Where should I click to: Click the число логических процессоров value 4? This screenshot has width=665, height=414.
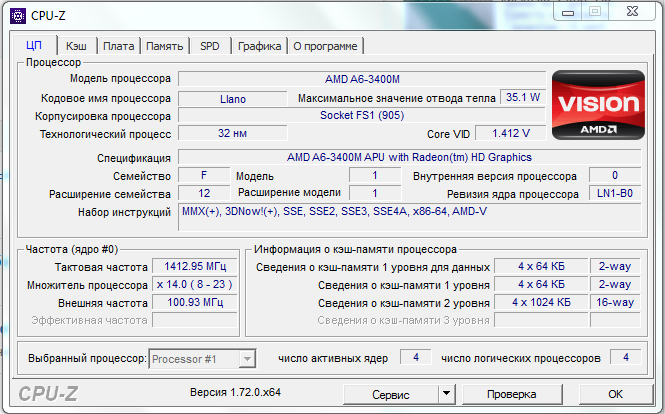[626, 357]
